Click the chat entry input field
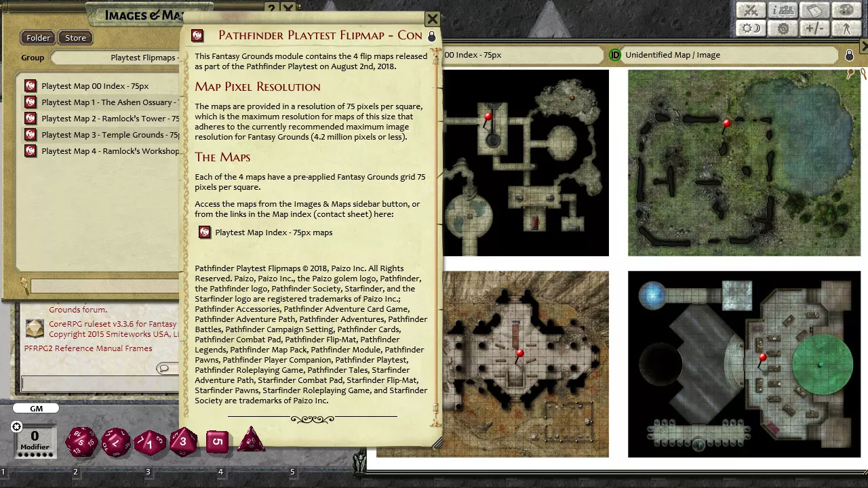The height and width of the screenshot is (488, 868). point(100,384)
